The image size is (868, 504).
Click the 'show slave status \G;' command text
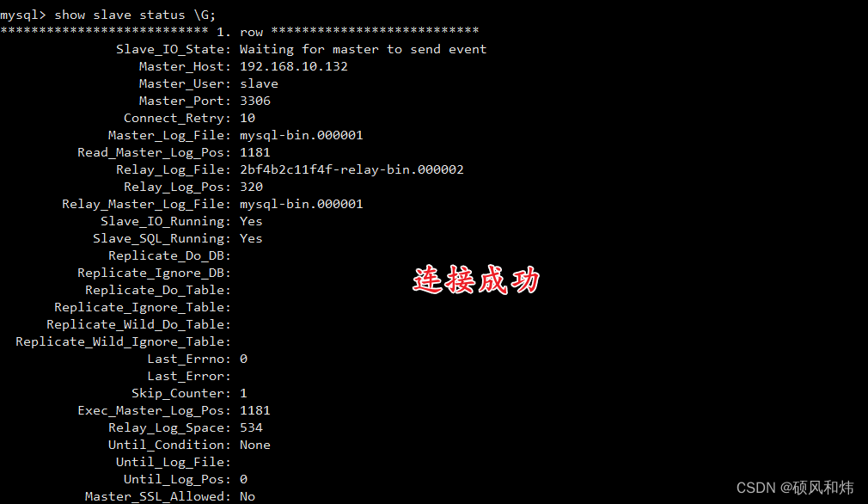pos(135,15)
